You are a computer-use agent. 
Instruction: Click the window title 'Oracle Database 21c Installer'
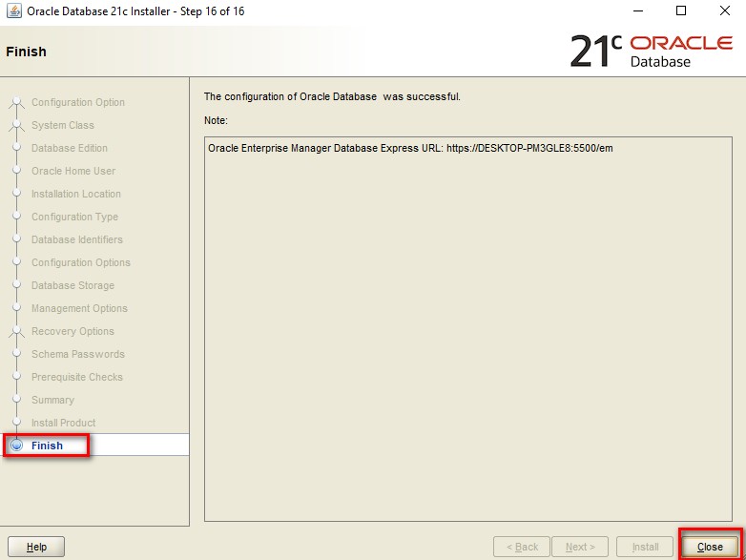pos(135,10)
